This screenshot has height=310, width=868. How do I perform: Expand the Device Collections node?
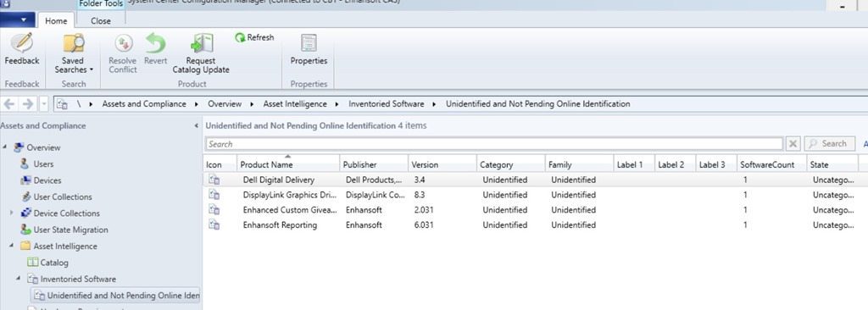pyautogui.click(x=12, y=213)
